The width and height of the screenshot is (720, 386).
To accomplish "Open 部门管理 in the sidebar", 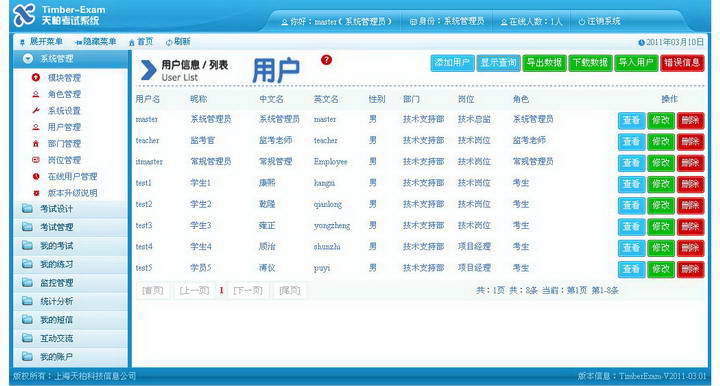I will tap(64, 144).
